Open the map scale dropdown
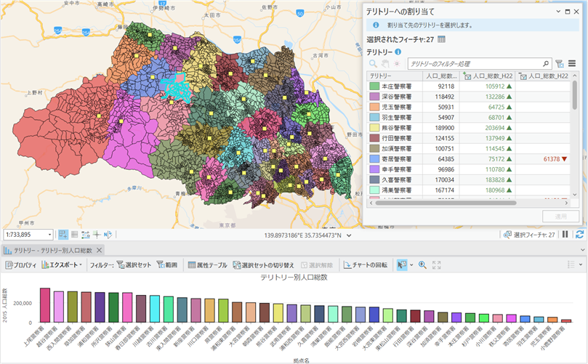The height and width of the screenshot is (364, 588). click(49, 235)
